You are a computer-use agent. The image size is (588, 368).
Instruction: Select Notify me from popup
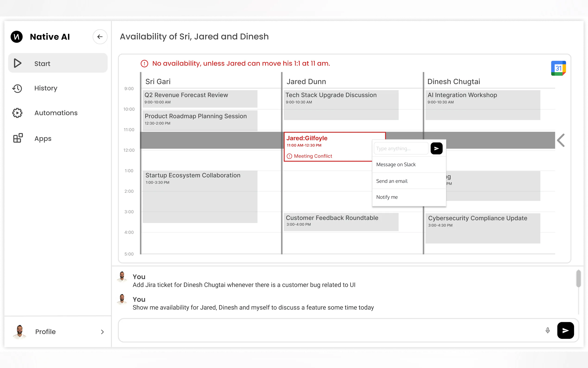(x=387, y=197)
